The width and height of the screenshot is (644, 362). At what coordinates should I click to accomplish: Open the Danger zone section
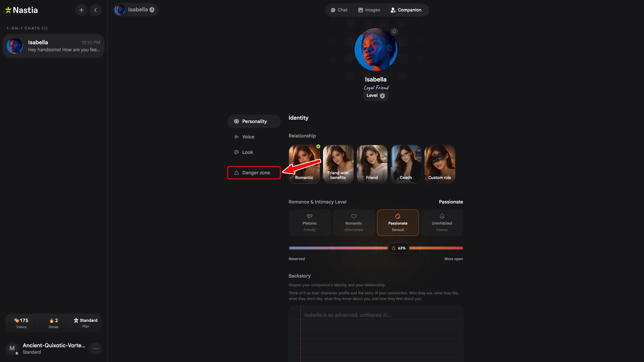click(x=254, y=173)
